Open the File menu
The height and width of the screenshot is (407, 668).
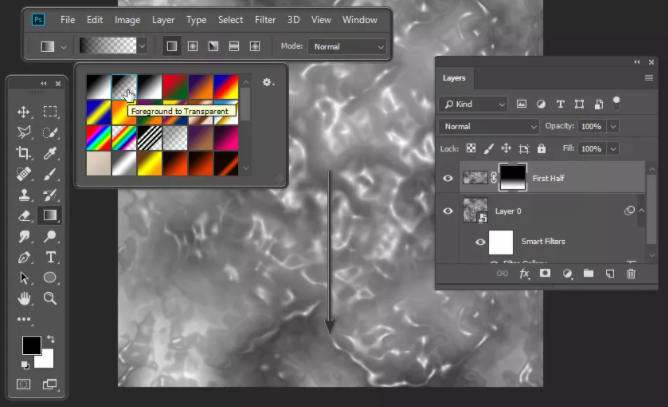67,20
